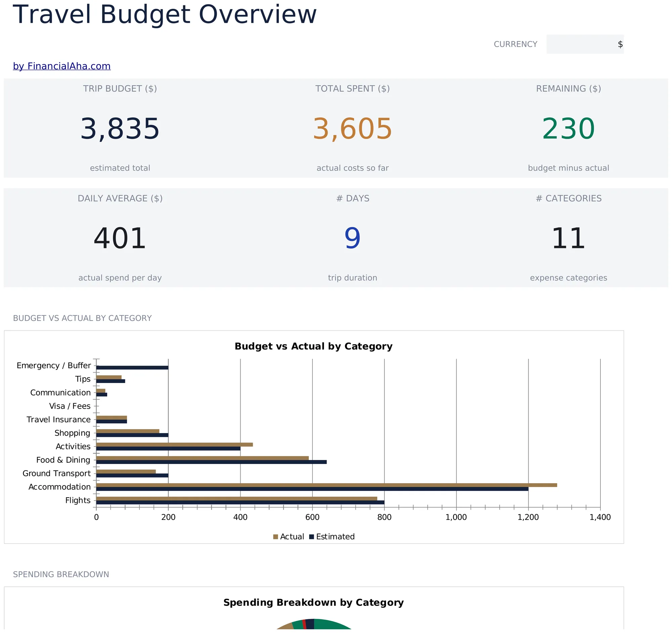
Task: Select the Accommodation actual bar
Action: (327, 485)
